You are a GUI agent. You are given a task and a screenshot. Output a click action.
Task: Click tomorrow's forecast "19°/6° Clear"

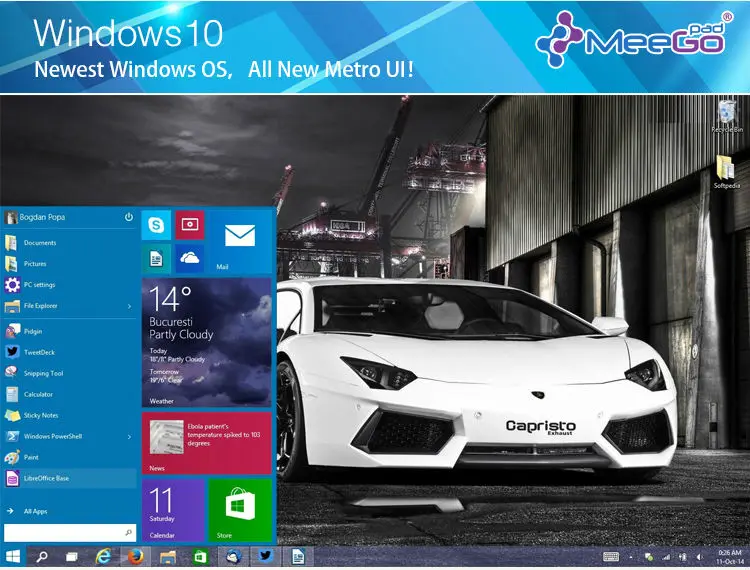(166, 380)
